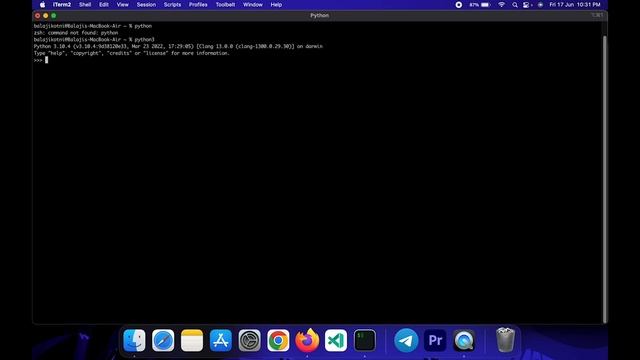Screen dimensions: 640x360
Task: Click the Python 3.10.4 version line
Action: (178, 47)
